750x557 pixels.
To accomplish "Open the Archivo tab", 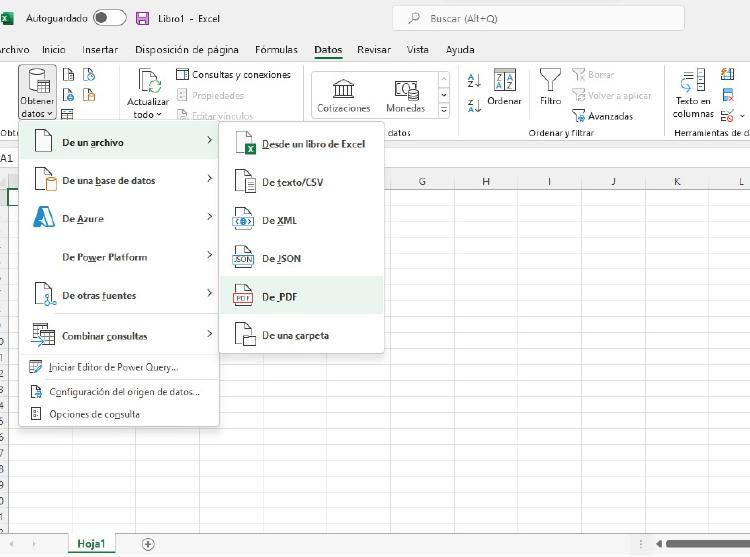I will [14, 50].
